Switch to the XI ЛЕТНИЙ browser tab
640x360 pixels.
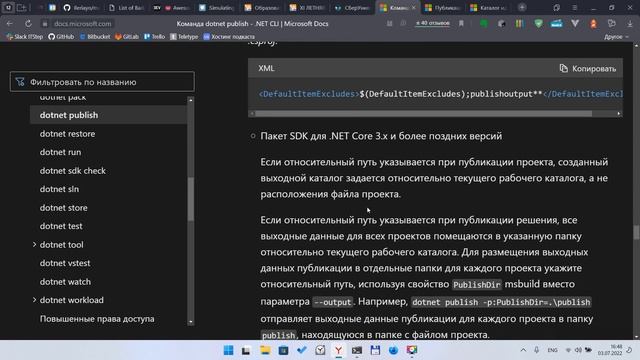pyautogui.click(x=307, y=7)
